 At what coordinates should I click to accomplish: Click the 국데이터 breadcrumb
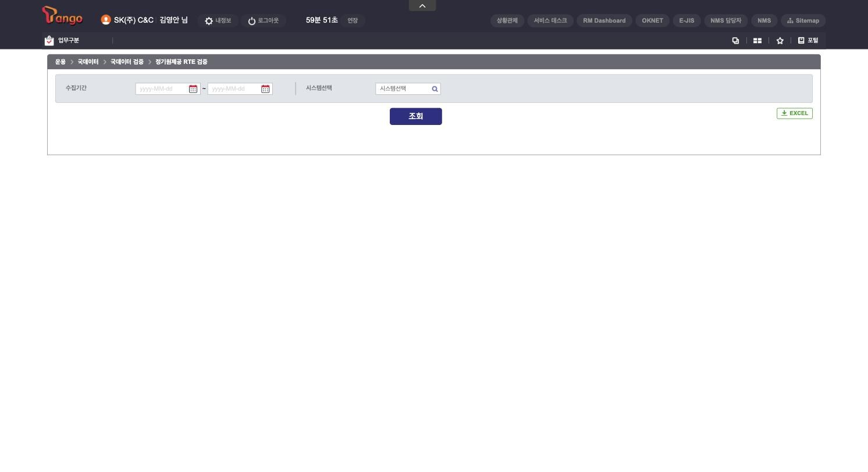point(88,62)
